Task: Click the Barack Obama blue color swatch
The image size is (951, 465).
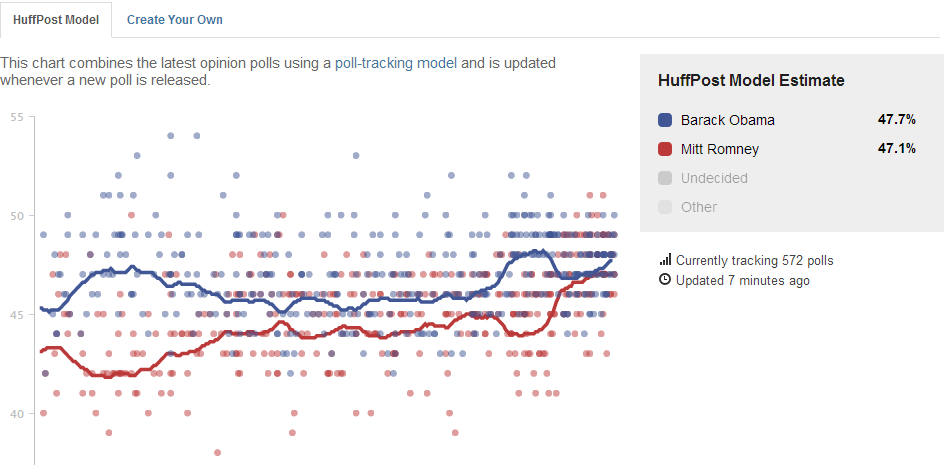Action: coord(665,120)
